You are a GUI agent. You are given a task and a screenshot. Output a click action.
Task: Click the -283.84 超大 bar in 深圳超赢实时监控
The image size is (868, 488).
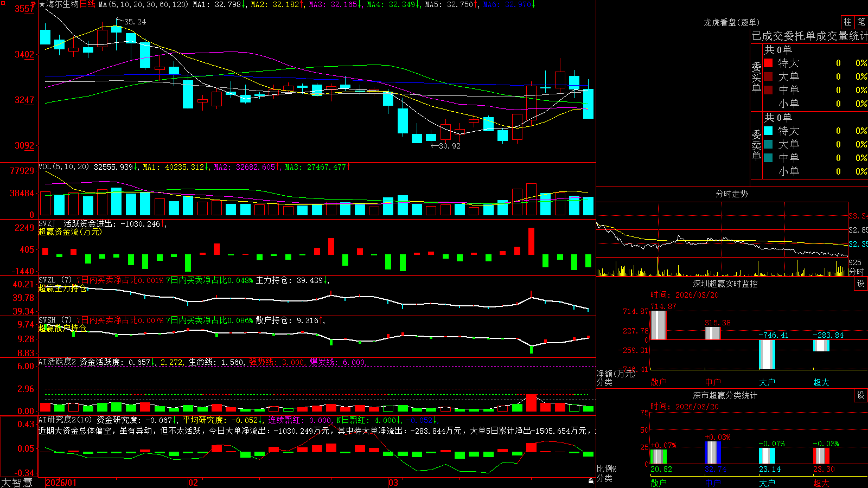[x=821, y=345]
